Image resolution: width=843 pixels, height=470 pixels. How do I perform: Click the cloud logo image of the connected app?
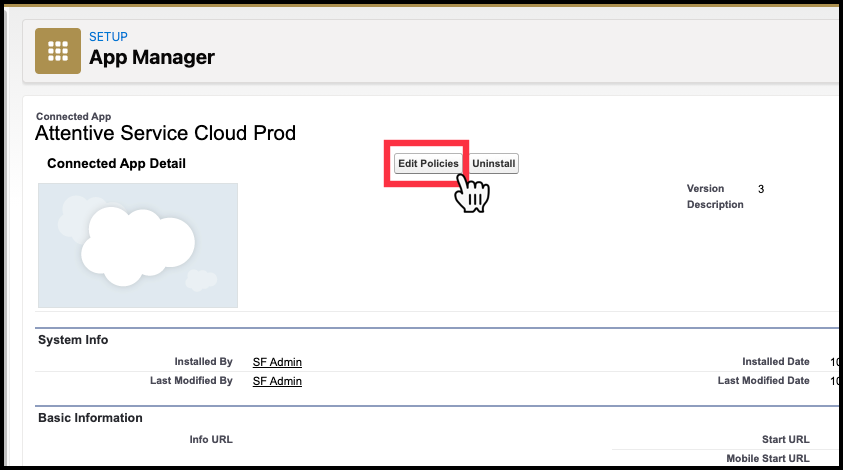[x=138, y=245]
